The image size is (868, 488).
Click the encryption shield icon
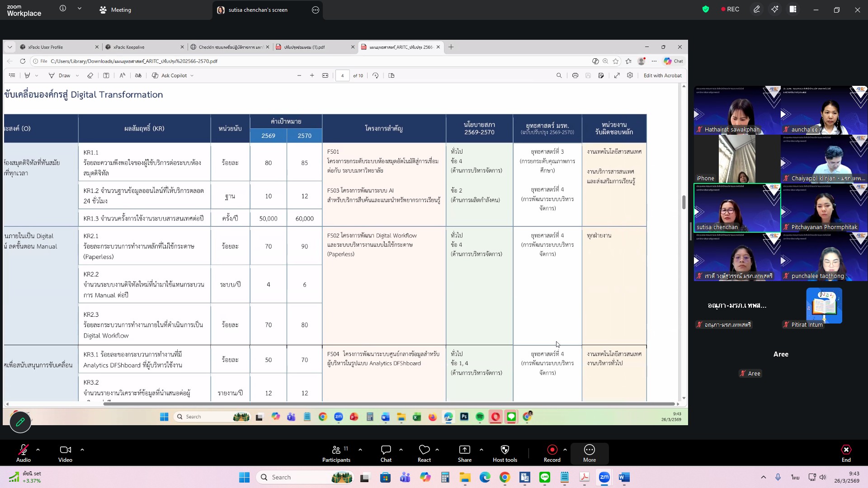[x=705, y=9]
